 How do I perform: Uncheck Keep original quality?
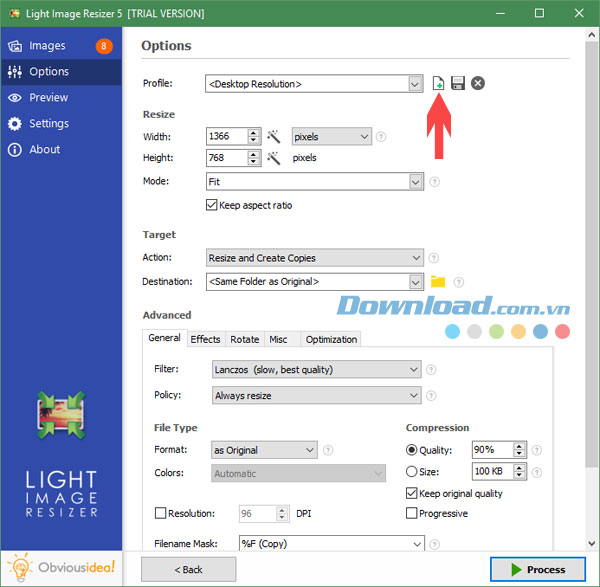pos(411,493)
